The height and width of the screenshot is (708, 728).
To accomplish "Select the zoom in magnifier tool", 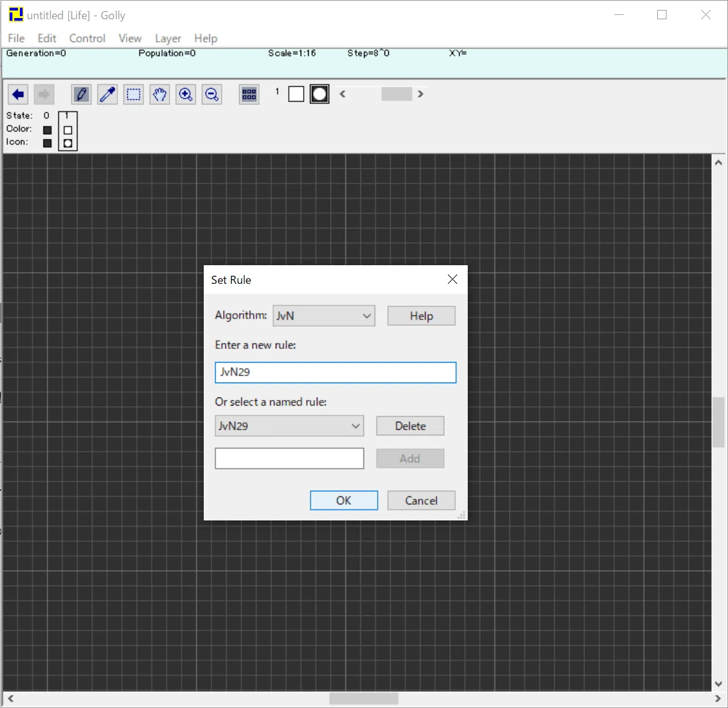I will click(186, 94).
